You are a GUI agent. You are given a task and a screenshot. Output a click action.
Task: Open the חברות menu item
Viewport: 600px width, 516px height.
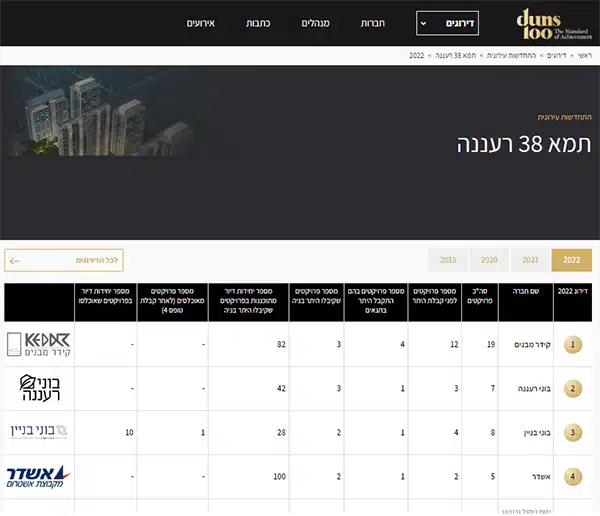[x=372, y=23]
